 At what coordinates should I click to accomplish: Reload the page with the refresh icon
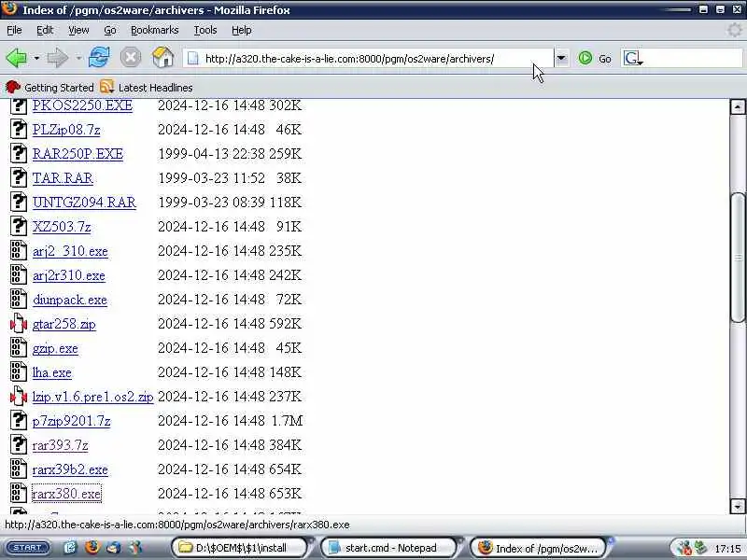pos(99,58)
